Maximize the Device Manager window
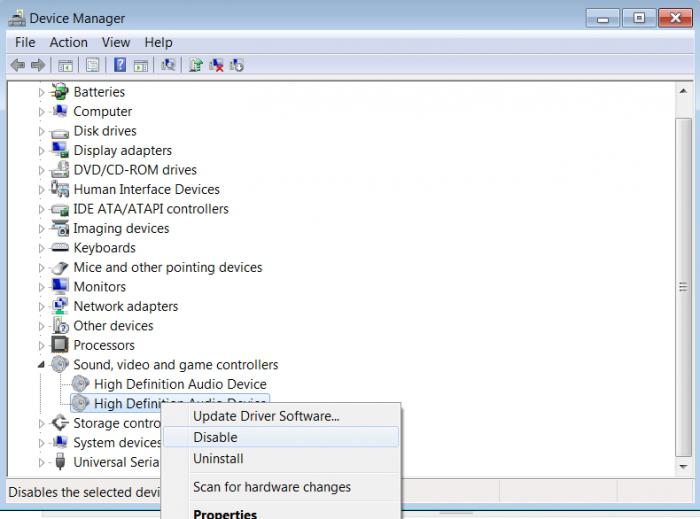Screen dimensions: 700x519 [x=639, y=18]
